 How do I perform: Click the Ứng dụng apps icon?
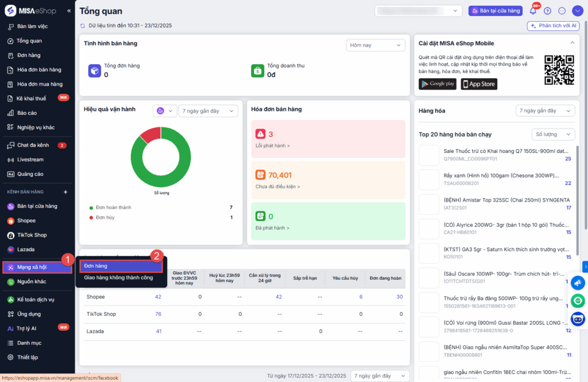10,314
